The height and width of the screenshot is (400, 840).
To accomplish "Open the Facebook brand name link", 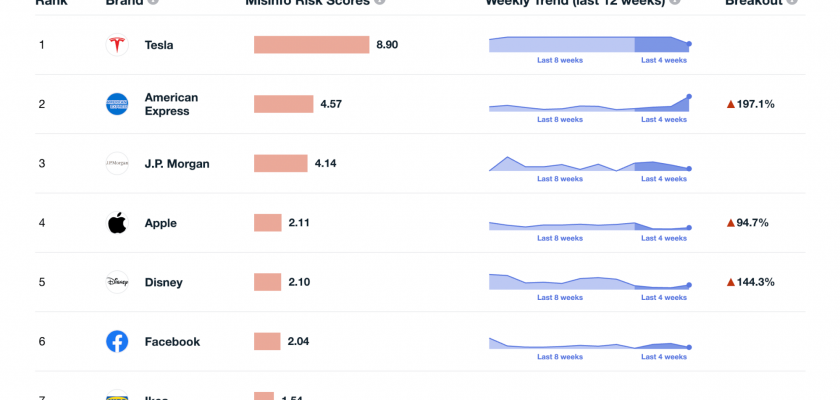I will pyautogui.click(x=172, y=341).
